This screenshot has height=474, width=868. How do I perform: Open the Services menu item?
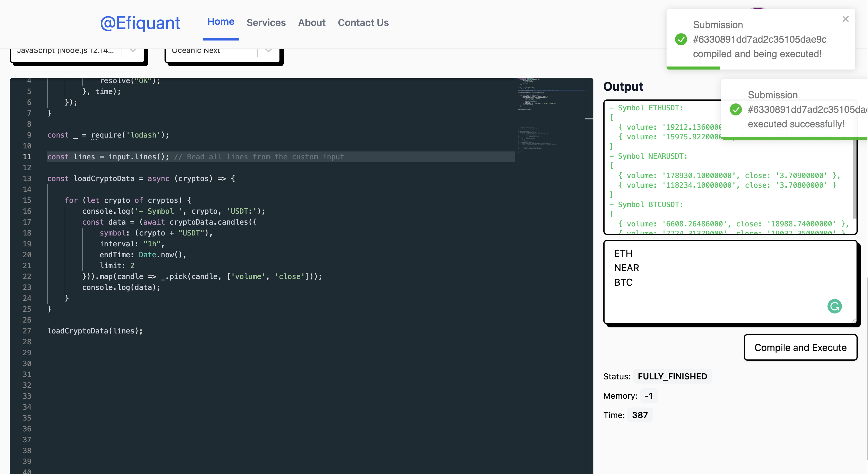pos(266,23)
